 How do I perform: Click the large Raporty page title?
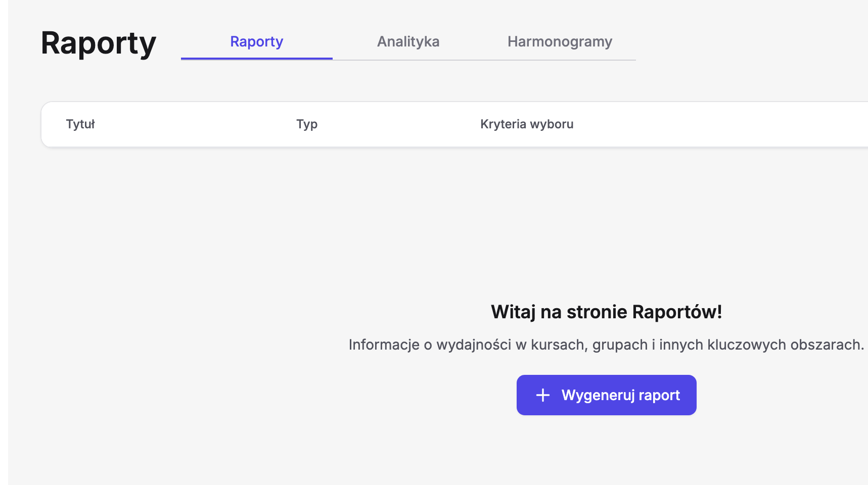pyautogui.click(x=99, y=43)
